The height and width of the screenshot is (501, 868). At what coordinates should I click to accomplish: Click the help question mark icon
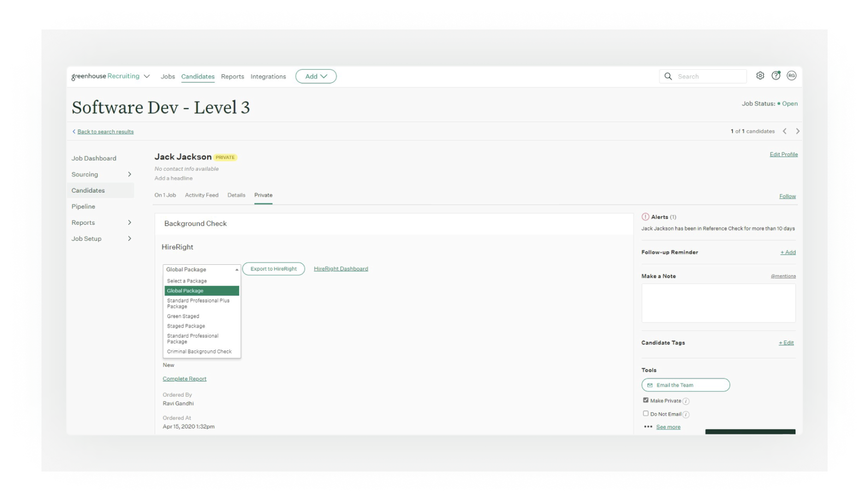pyautogui.click(x=776, y=76)
